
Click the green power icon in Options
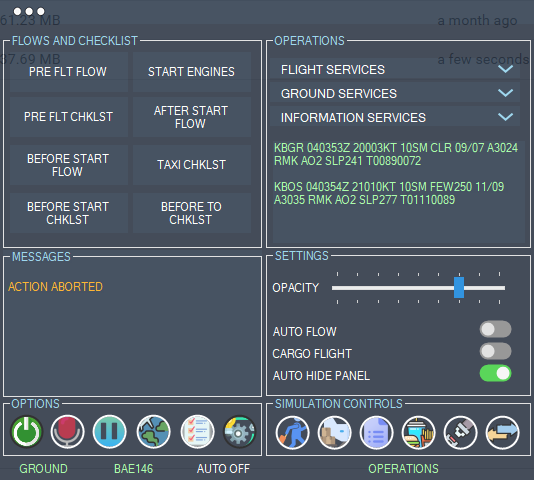tap(27, 432)
